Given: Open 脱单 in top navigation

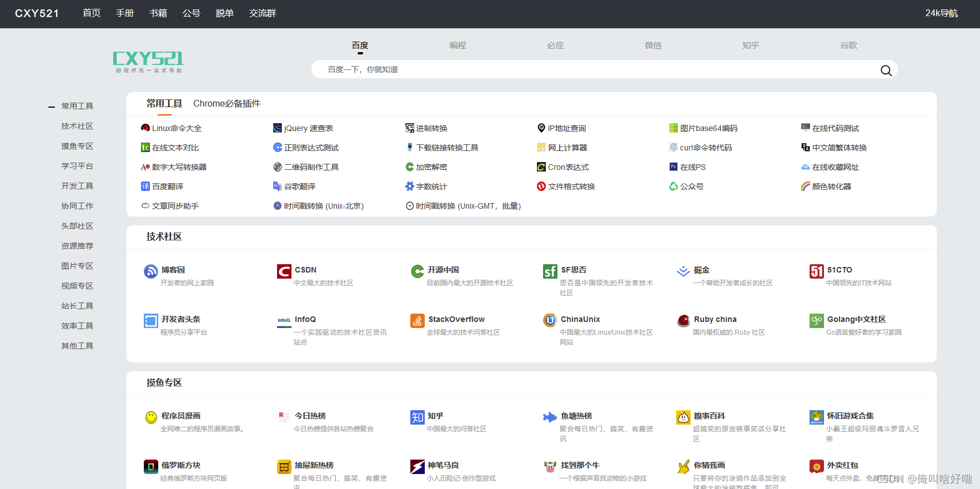Looking at the screenshot, I should [x=225, y=13].
